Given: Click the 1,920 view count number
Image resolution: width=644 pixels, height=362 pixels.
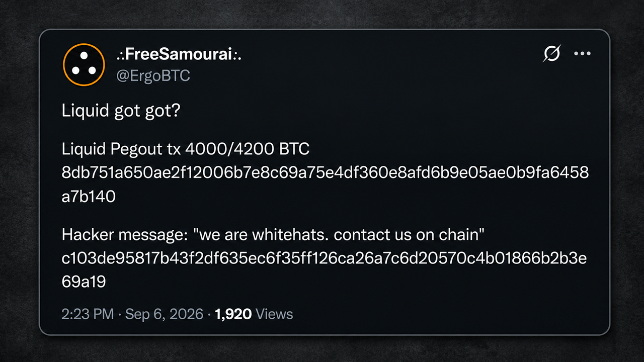Looking at the screenshot, I should pos(233,314).
